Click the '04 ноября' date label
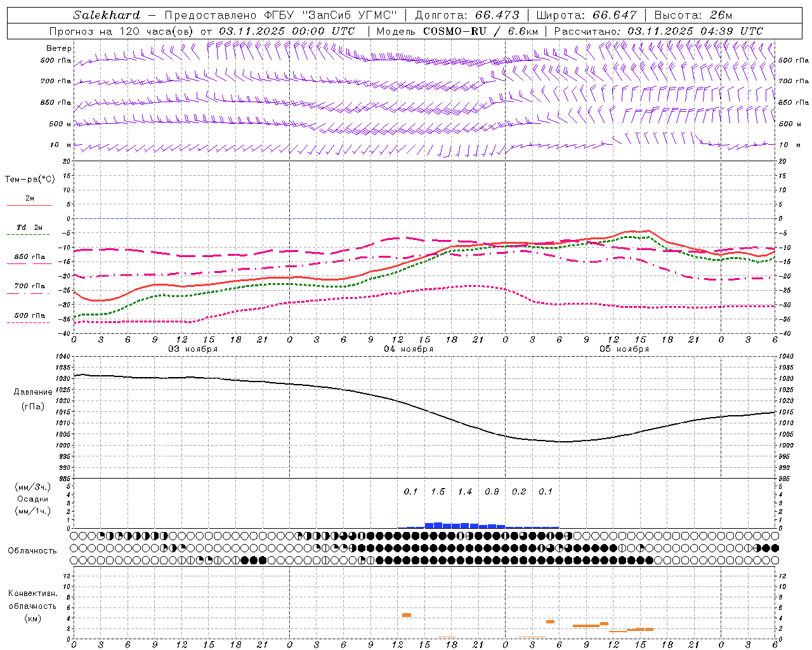812x650 pixels. (x=409, y=349)
